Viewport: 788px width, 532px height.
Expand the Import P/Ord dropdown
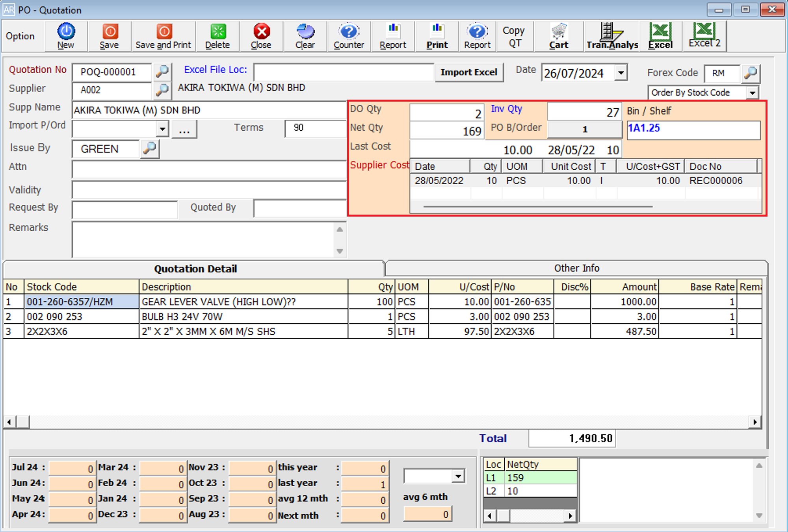point(162,129)
